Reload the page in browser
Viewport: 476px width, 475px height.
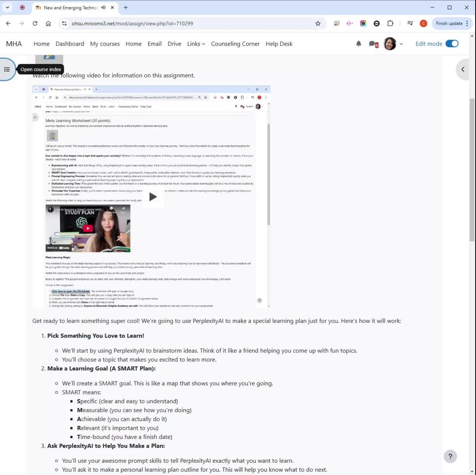point(35,23)
